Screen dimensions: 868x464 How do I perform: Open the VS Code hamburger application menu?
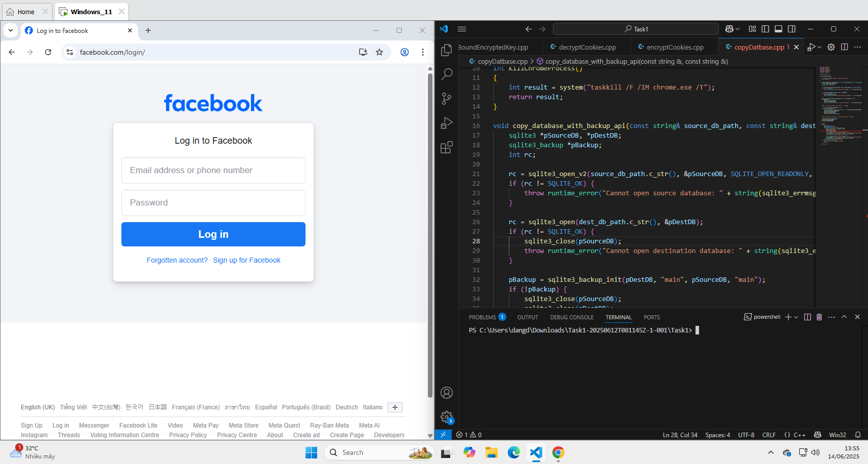(462, 29)
